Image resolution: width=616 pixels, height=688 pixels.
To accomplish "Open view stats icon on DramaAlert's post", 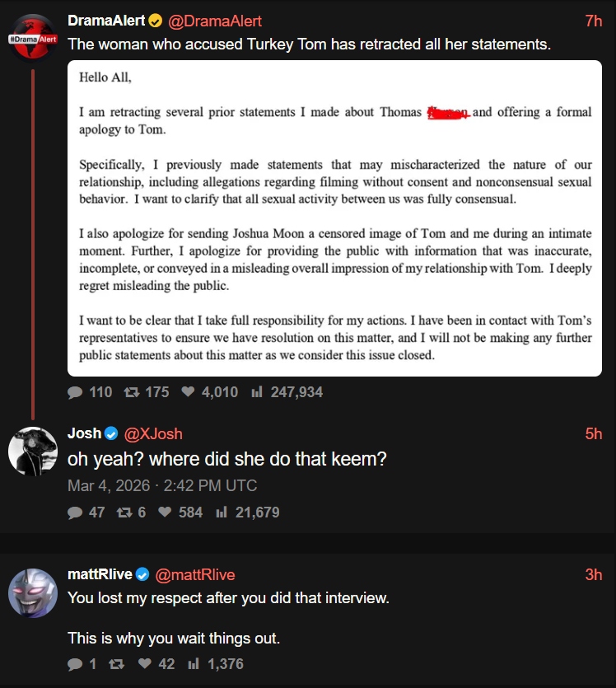I will pyautogui.click(x=256, y=392).
